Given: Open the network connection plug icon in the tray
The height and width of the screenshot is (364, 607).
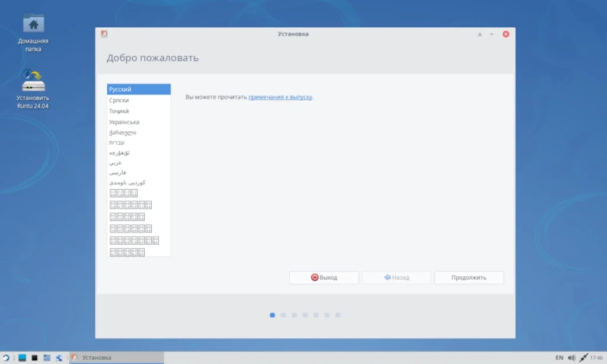Looking at the screenshot, I should coord(583,358).
